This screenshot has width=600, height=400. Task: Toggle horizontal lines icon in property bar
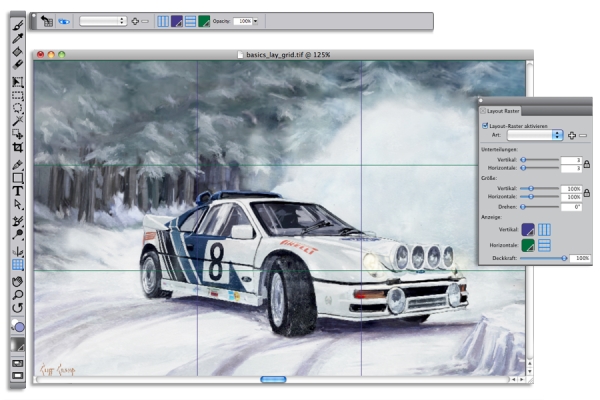(190, 21)
